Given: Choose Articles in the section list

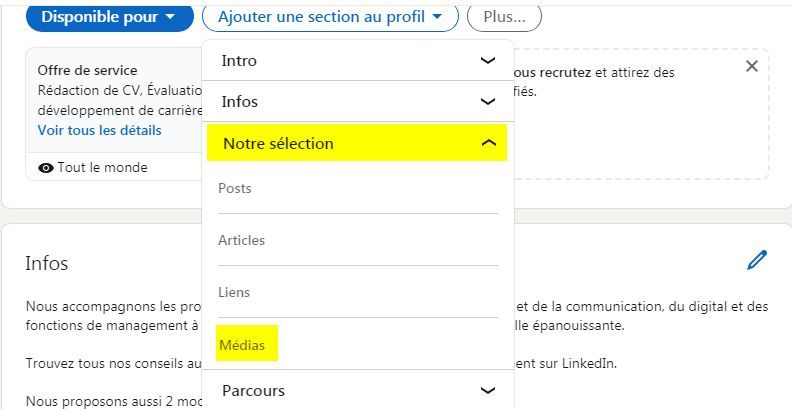Looking at the screenshot, I should (x=241, y=240).
